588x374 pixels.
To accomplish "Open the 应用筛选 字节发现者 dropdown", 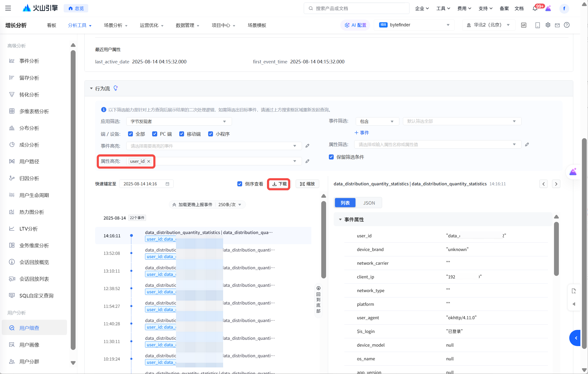I will (179, 121).
